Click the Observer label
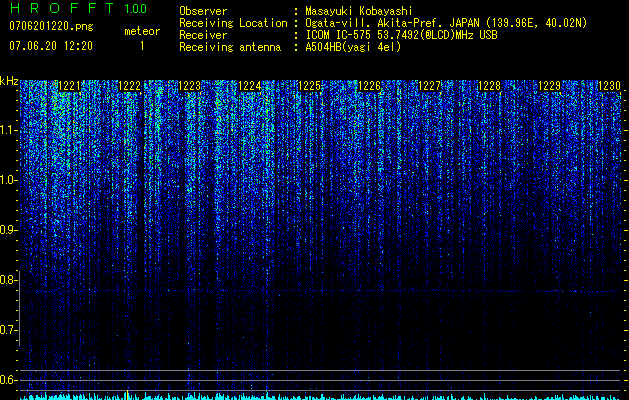This screenshot has height=400, width=629. point(203,11)
